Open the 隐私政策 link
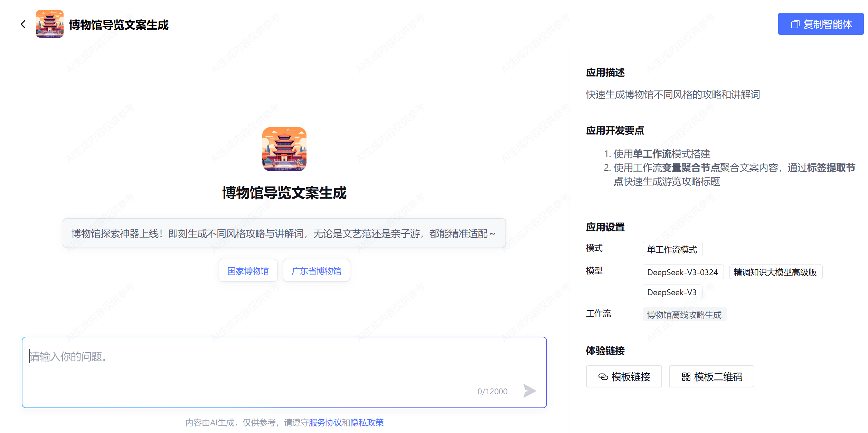This screenshot has height=433, width=868. coord(367,423)
